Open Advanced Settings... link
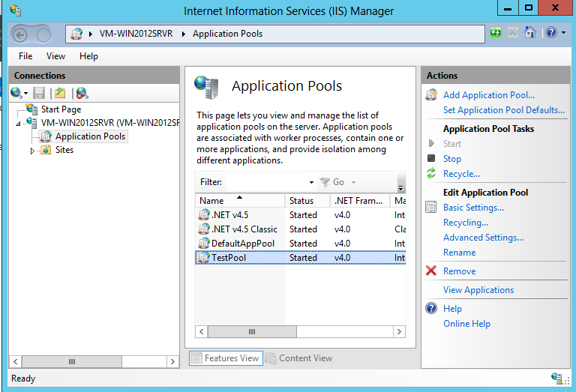 (x=484, y=238)
